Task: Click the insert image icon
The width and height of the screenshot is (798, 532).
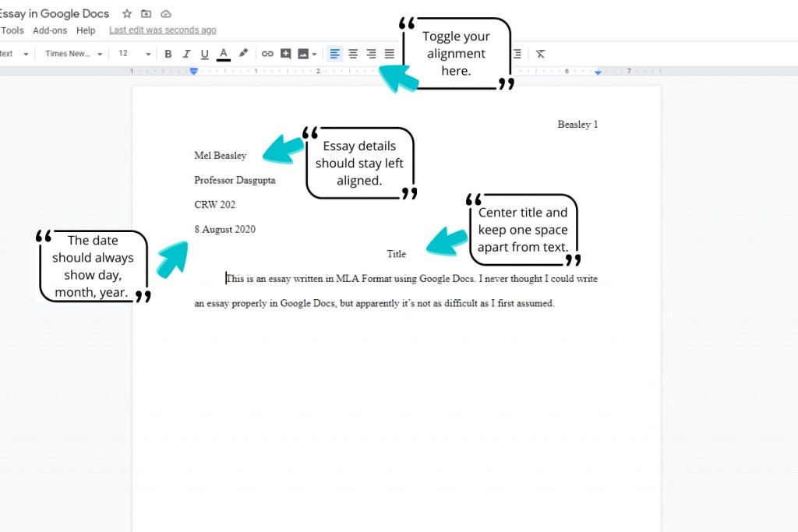Action: point(304,54)
